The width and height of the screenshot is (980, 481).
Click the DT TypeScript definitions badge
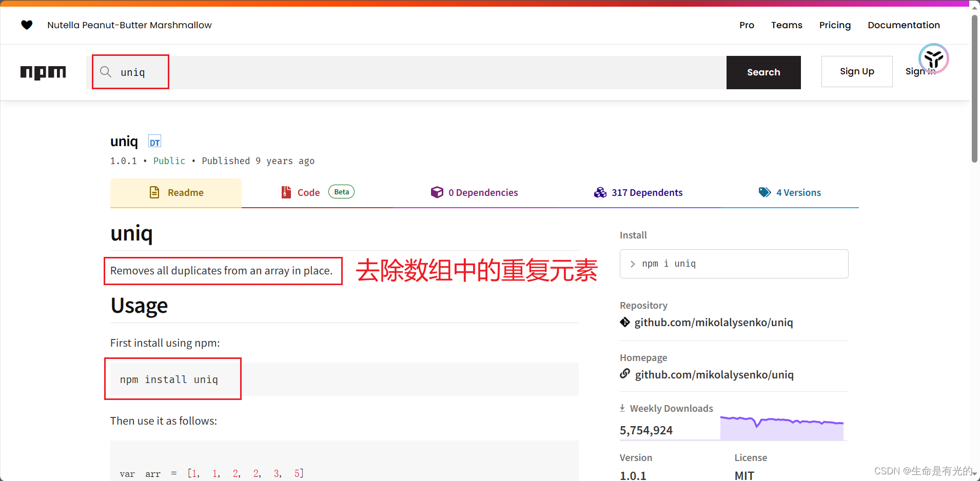(x=154, y=142)
